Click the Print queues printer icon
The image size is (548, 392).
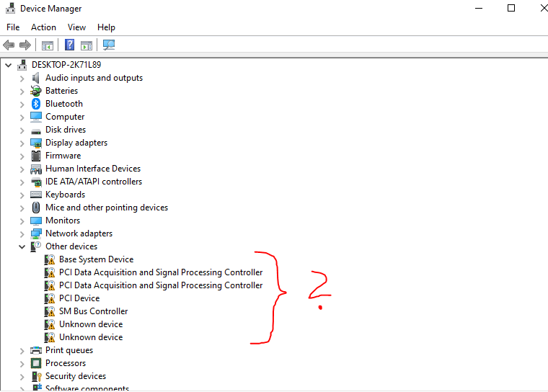[35, 350]
